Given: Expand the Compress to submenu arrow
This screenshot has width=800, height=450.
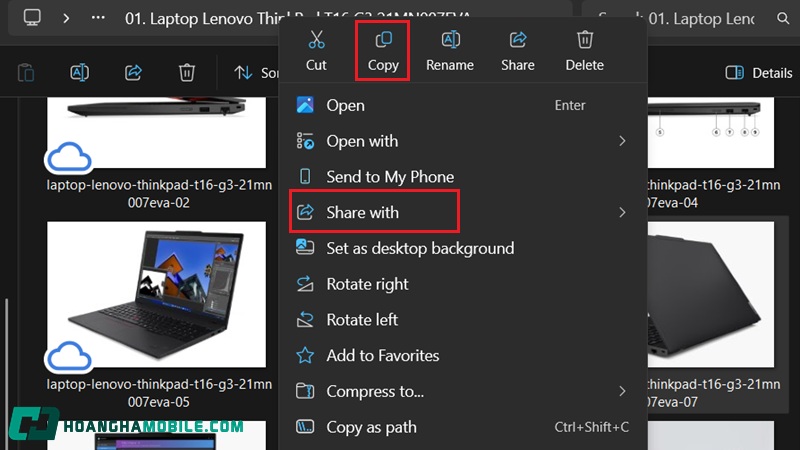Looking at the screenshot, I should [x=622, y=391].
